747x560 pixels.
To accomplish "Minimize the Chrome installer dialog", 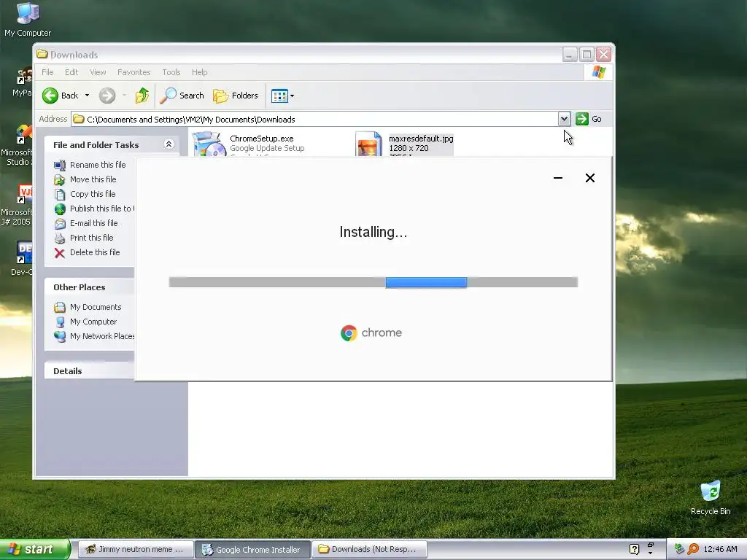I will pos(558,178).
